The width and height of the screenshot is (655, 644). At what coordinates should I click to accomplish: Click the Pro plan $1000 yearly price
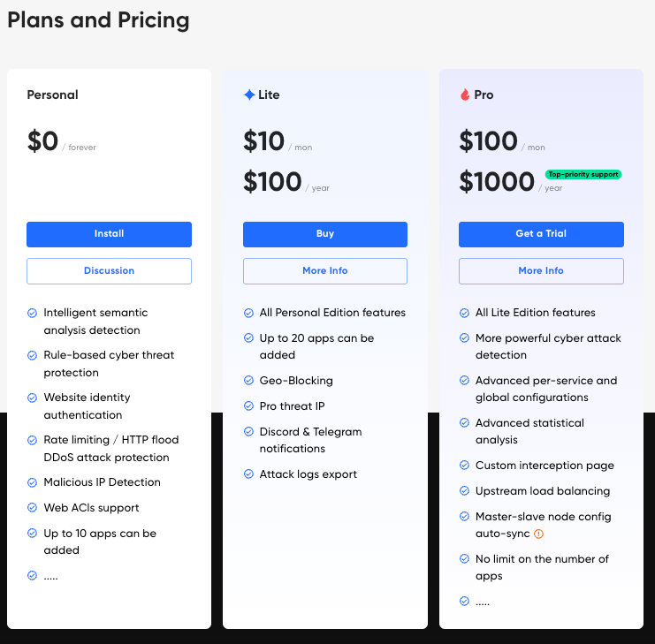[x=497, y=182]
